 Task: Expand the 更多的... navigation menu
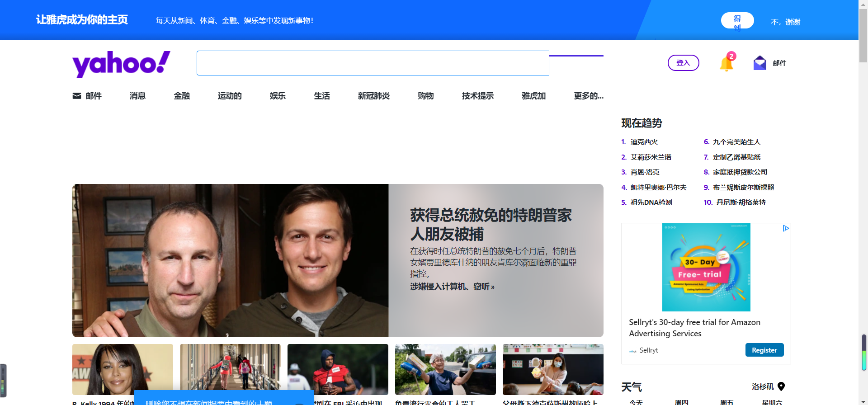coord(588,96)
